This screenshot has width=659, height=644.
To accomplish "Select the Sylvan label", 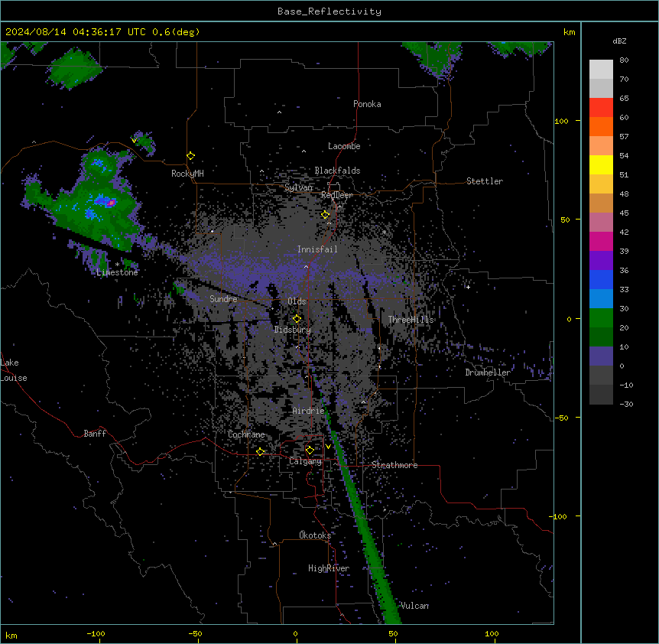I will tap(298, 187).
